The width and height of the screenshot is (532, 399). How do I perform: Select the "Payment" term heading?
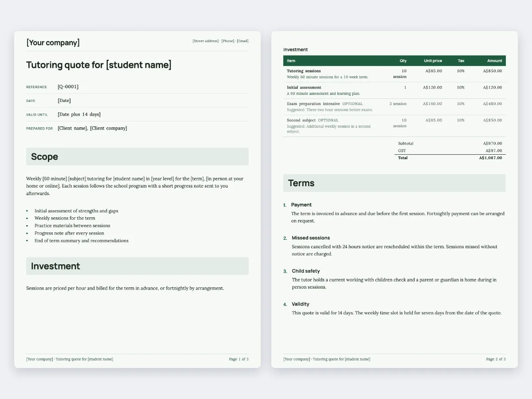coord(301,205)
